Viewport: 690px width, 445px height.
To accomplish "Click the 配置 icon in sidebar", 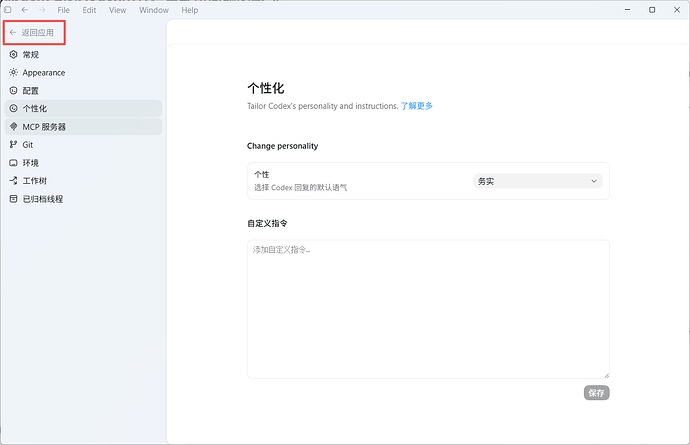I will point(14,91).
